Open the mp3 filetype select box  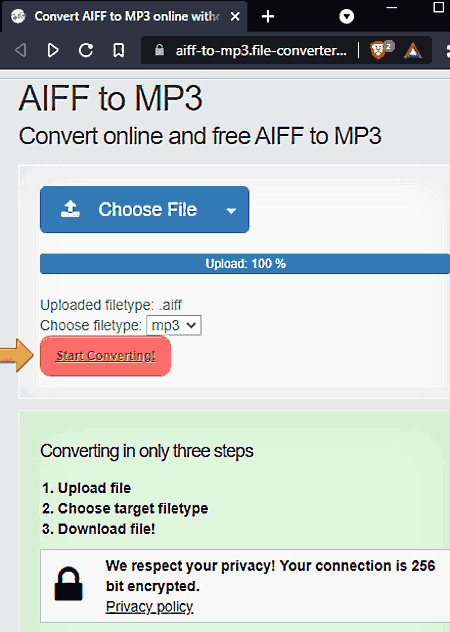[174, 325]
